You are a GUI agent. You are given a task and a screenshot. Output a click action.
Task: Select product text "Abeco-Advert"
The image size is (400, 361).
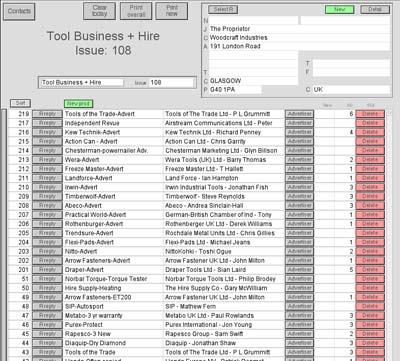point(83,206)
